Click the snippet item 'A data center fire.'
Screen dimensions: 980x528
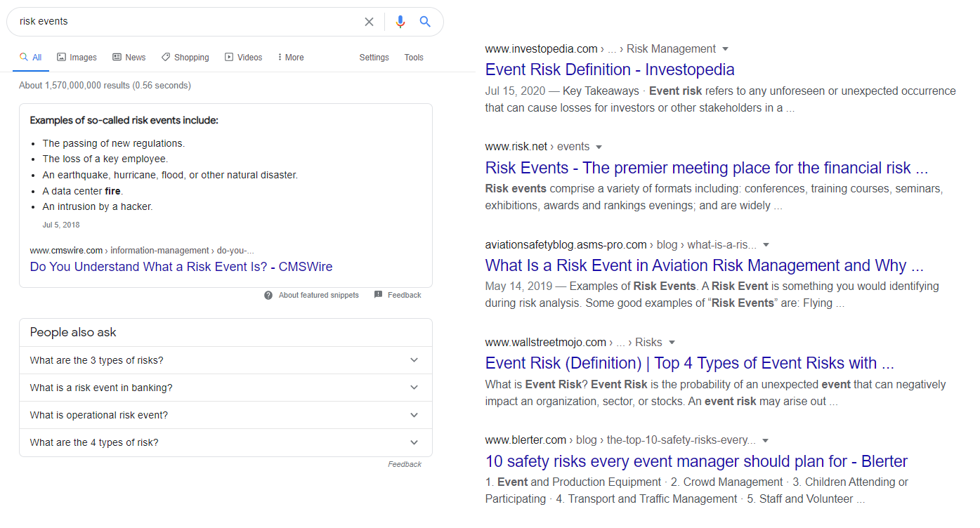coord(83,191)
